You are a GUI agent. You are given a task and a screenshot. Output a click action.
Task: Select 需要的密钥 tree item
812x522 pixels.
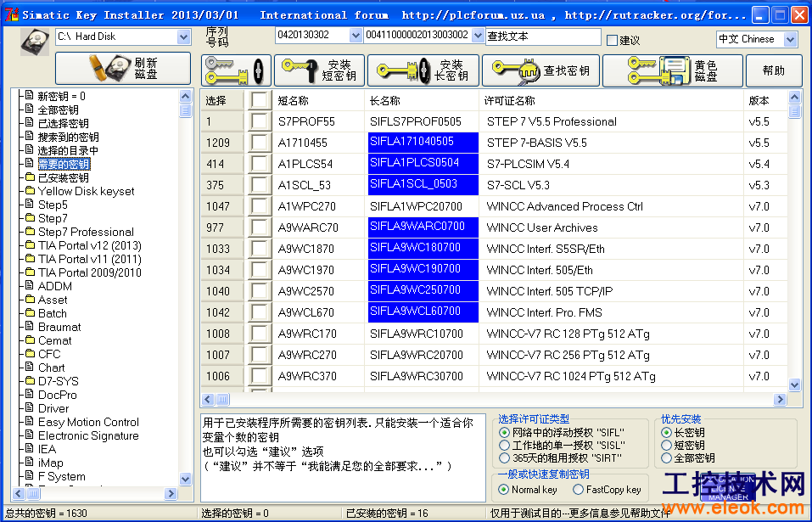click(x=64, y=164)
